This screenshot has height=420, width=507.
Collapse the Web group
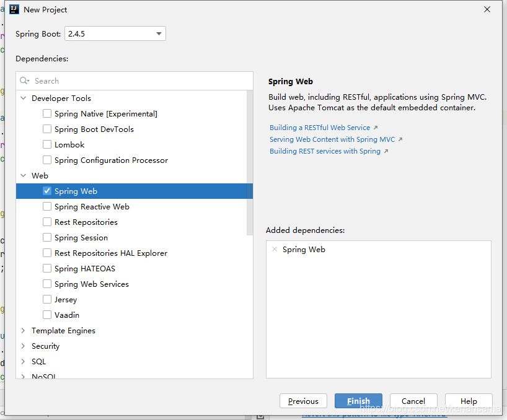(x=24, y=175)
